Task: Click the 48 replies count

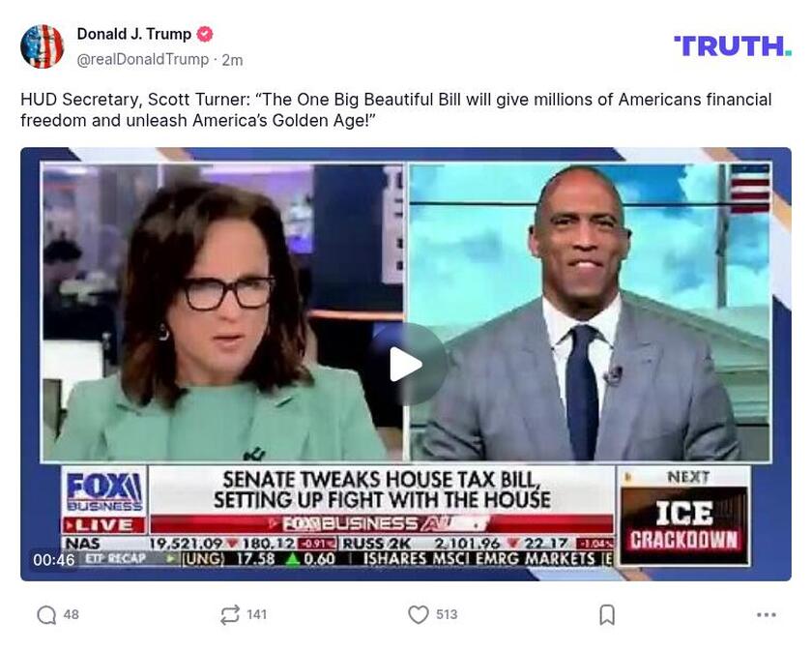Action: [71, 614]
